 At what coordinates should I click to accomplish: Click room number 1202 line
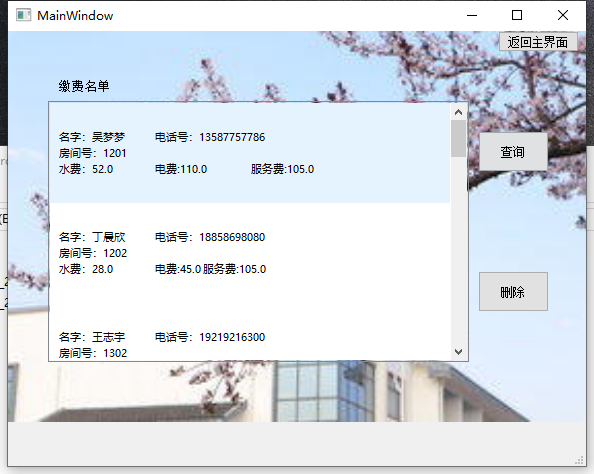click(x=93, y=253)
